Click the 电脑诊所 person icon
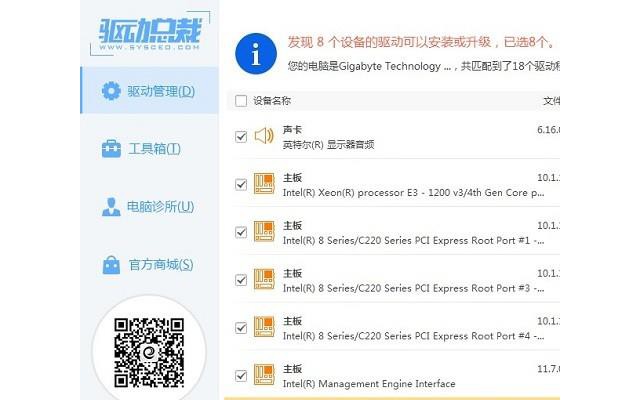640x400 pixels. pos(111,207)
